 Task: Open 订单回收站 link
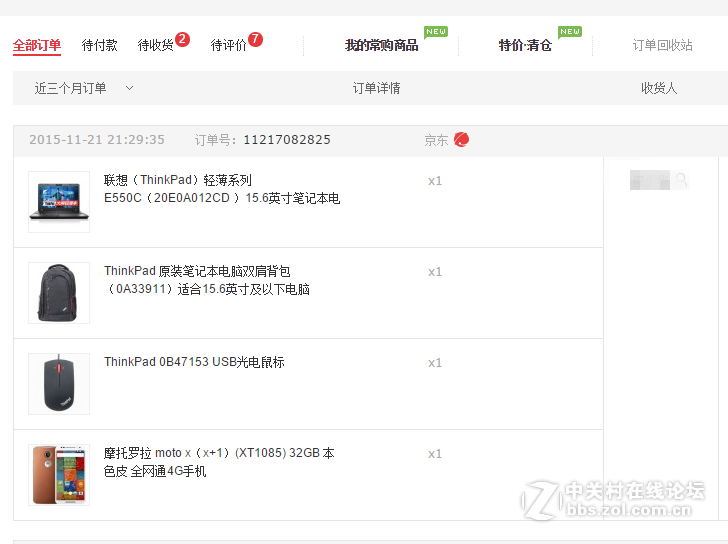[x=663, y=45]
